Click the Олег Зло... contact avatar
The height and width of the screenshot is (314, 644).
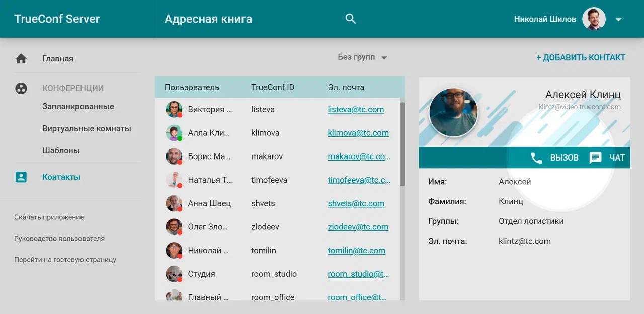tap(174, 227)
